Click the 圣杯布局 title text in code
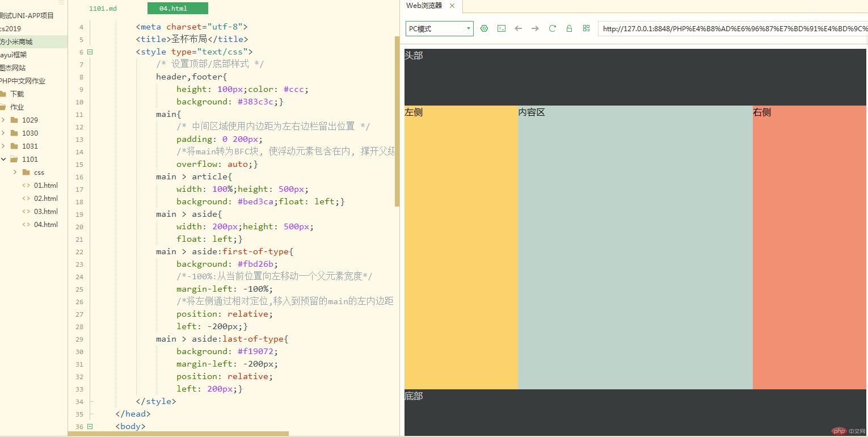 189,40
